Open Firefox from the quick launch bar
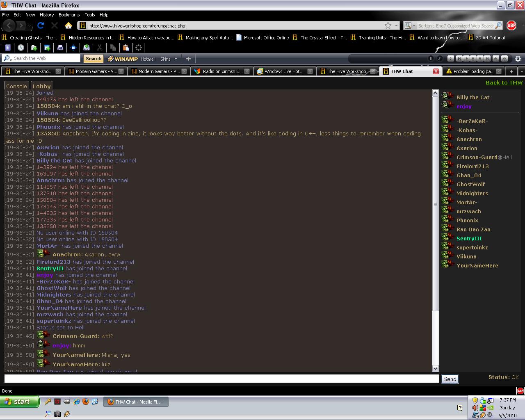This screenshot has height=420, width=525. click(86, 402)
